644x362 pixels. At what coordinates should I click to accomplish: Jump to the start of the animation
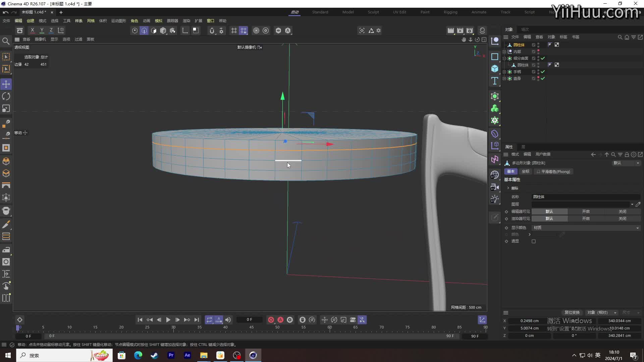[140, 320]
